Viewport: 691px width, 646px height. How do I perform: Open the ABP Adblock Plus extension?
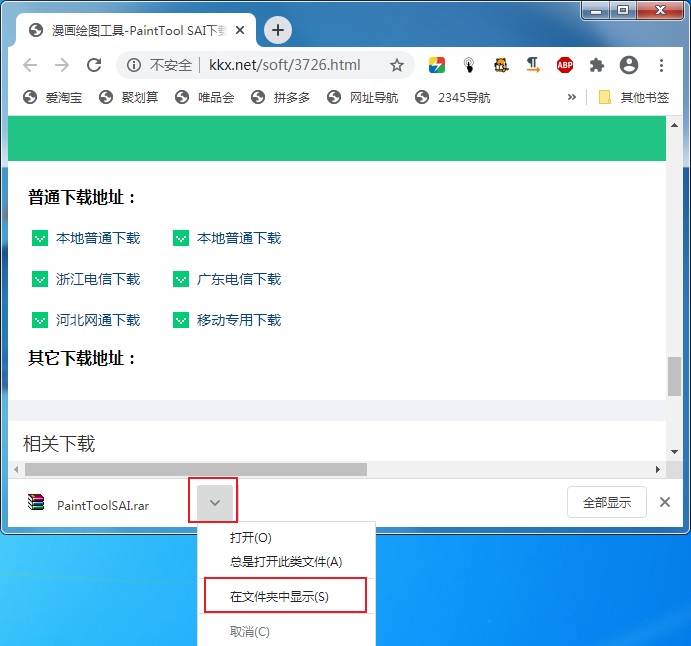point(565,65)
